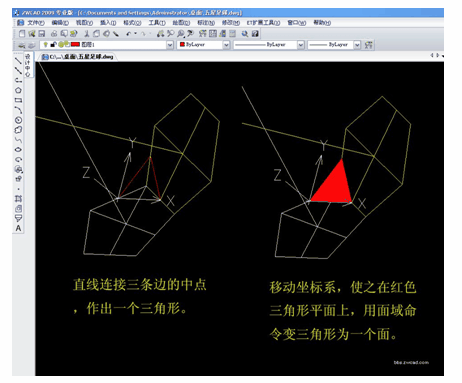Expand the layer list dropdown
The height and width of the screenshot is (383, 462).
[170, 45]
